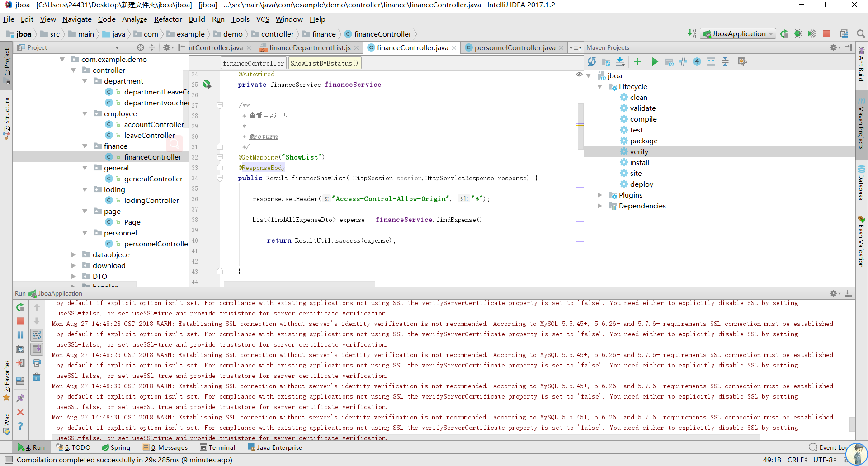
Task: Collapse the finance package folder
Action: [85, 146]
